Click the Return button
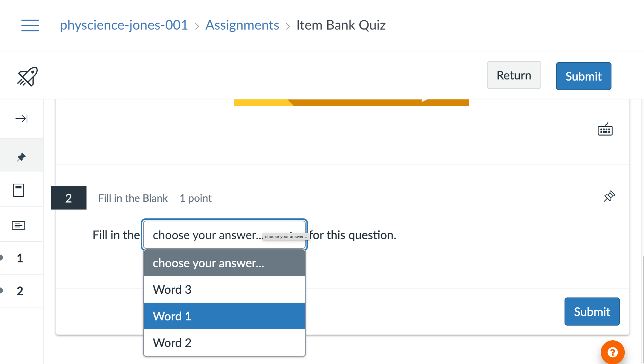Viewport: 644px width, 364px height. (x=513, y=75)
